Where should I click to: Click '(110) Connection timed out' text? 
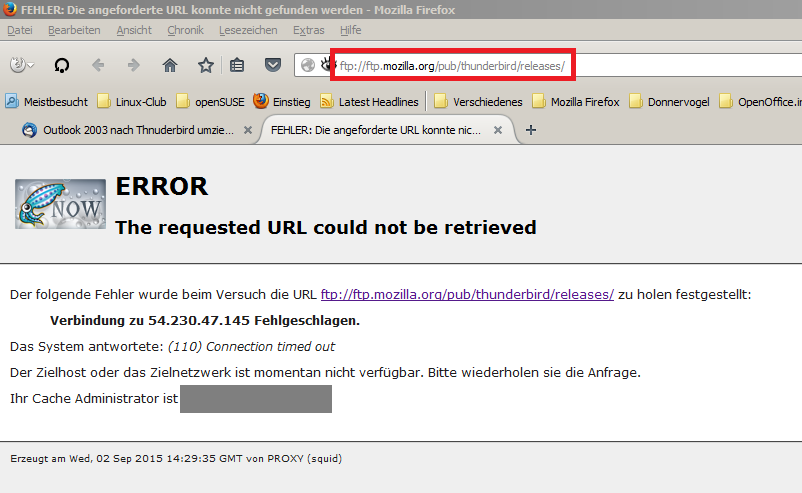[x=251, y=347]
